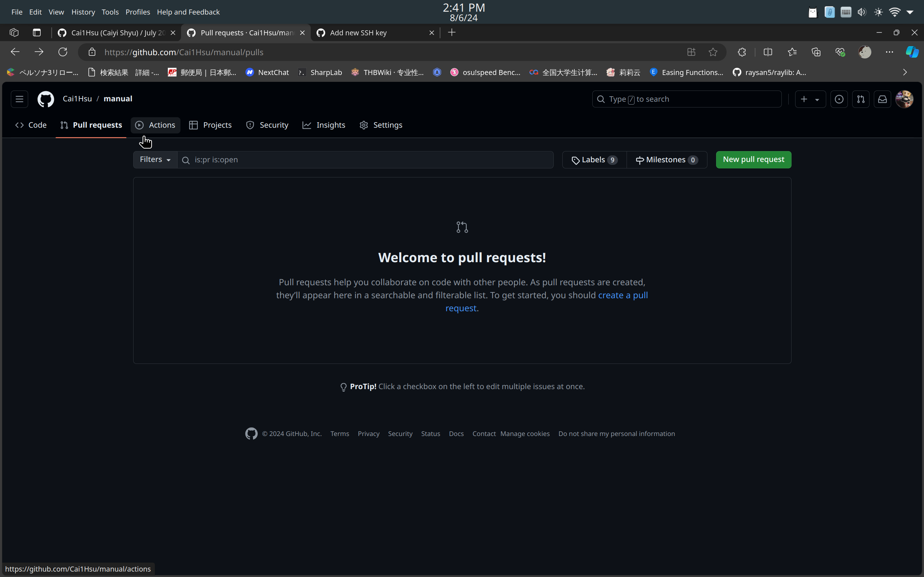Screen dimensions: 924x577
Task: Follow the create a pull request link
Action: (622, 295)
